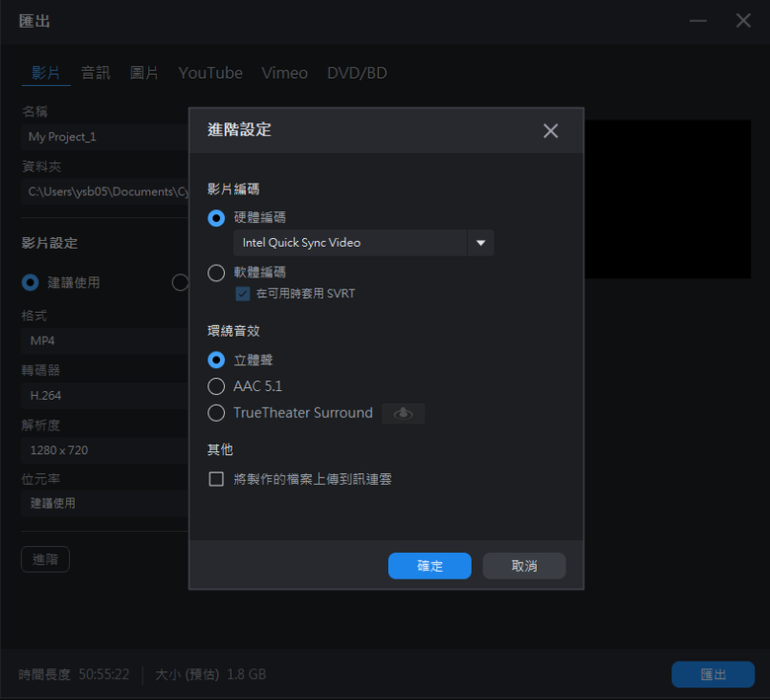Open the MP4 format dropdown
Viewport: 770px width, 700px height.
pyautogui.click(x=105, y=341)
